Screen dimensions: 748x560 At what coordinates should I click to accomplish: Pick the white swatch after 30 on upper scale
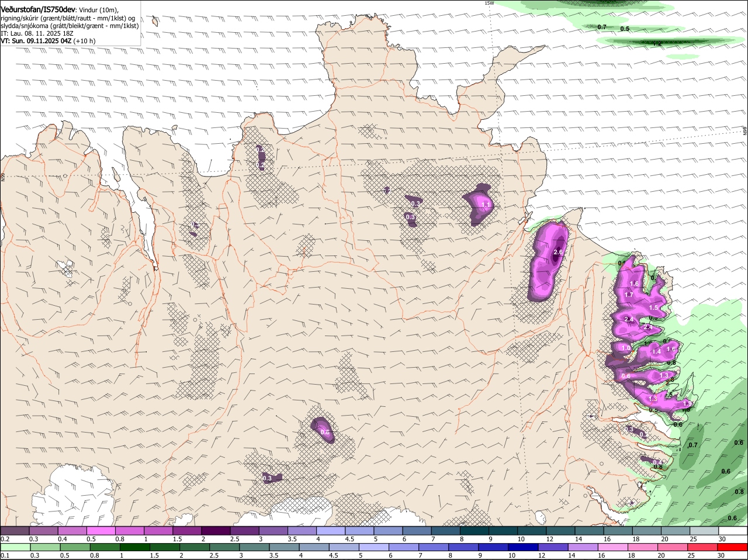(x=733, y=531)
